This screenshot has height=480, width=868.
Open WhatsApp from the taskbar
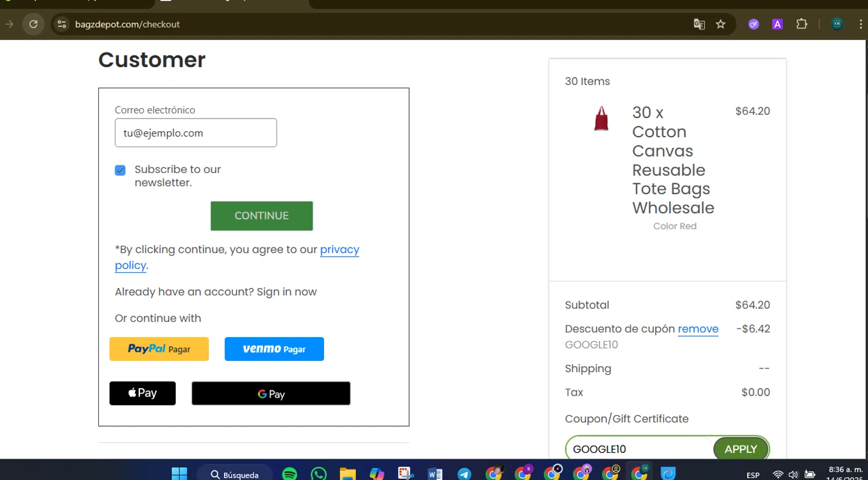pos(318,474)
